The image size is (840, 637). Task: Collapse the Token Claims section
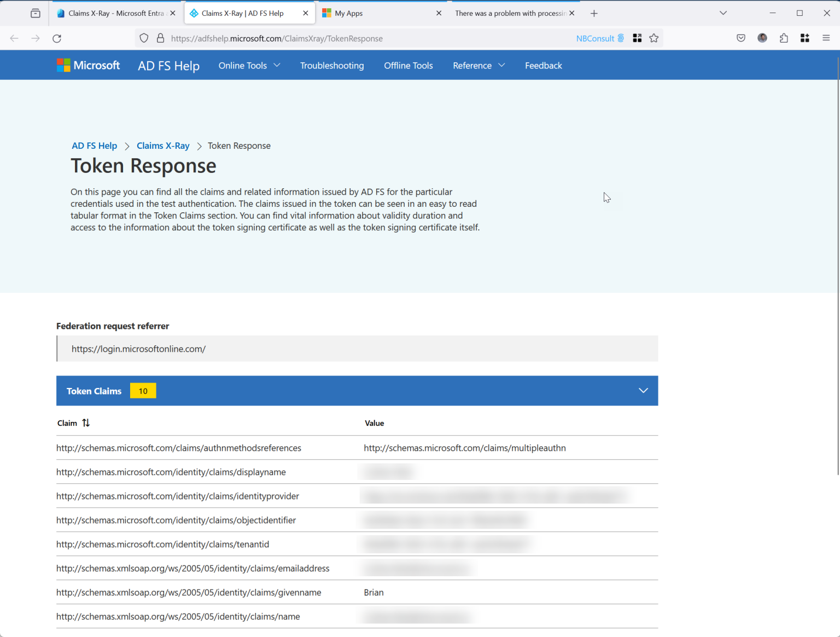[x=643, y=390]
